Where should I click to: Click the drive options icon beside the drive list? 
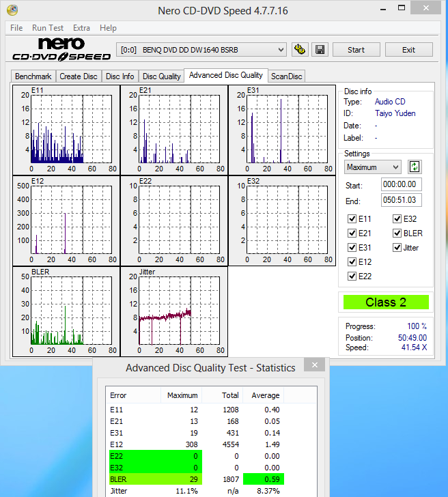pos(300,50)
